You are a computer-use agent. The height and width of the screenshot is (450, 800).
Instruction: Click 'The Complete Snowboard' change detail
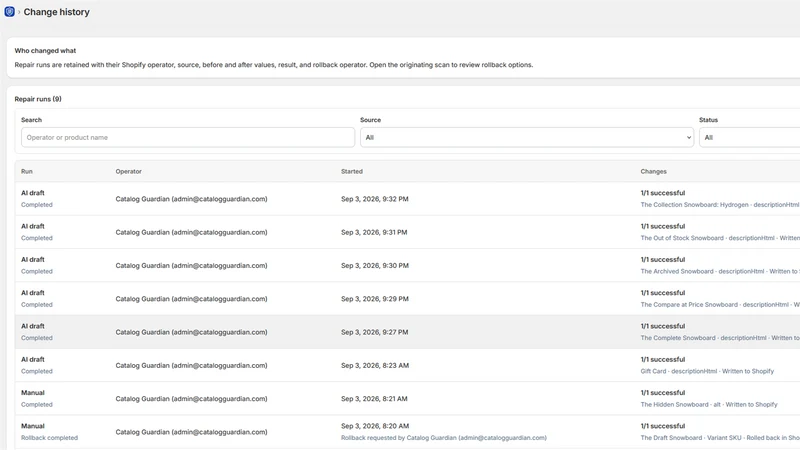tap(720, 338)
